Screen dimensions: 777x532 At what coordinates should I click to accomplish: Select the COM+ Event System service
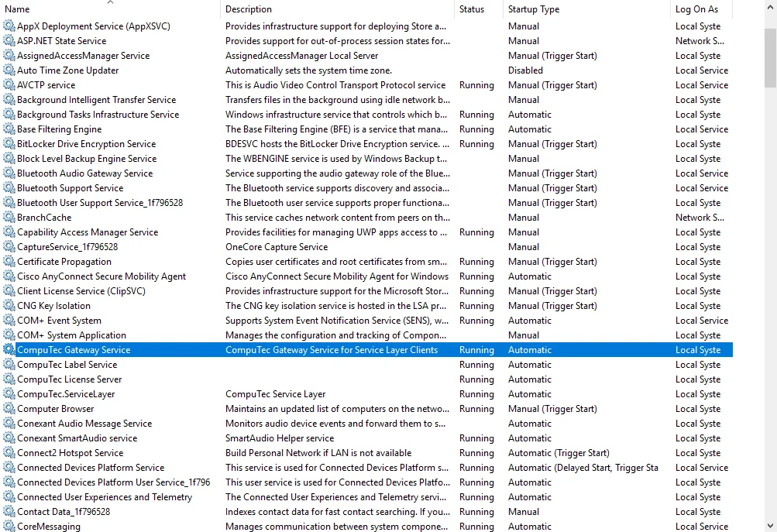pos(60,321)
